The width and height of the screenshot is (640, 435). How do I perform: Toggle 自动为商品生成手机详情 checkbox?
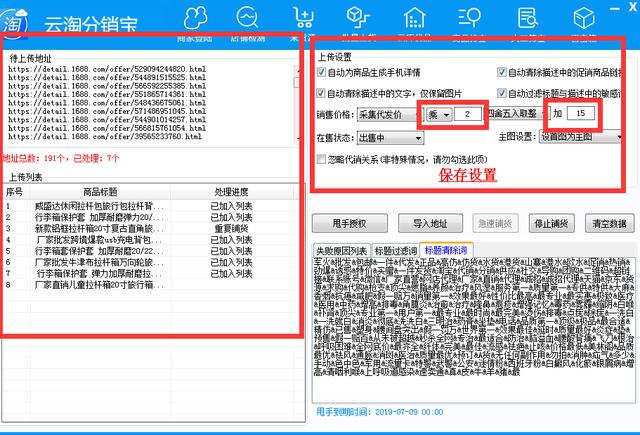(x=321, y=72)
